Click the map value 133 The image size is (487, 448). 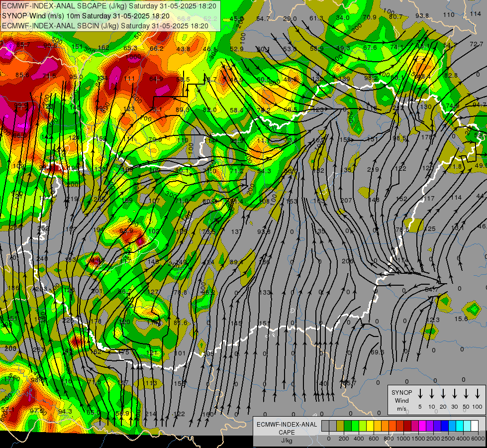click(264, 292)
